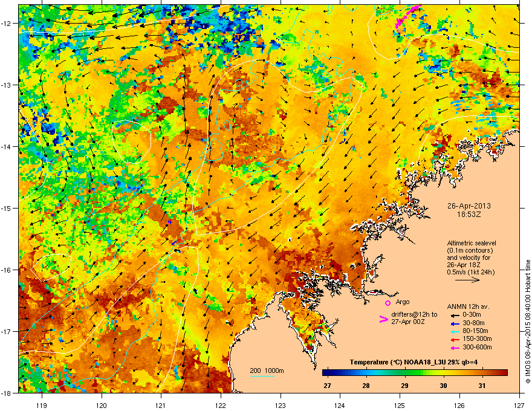This screenshot has height=411, width=532.
Task: Click the colorbar value 31
Action: click(482, 386)
